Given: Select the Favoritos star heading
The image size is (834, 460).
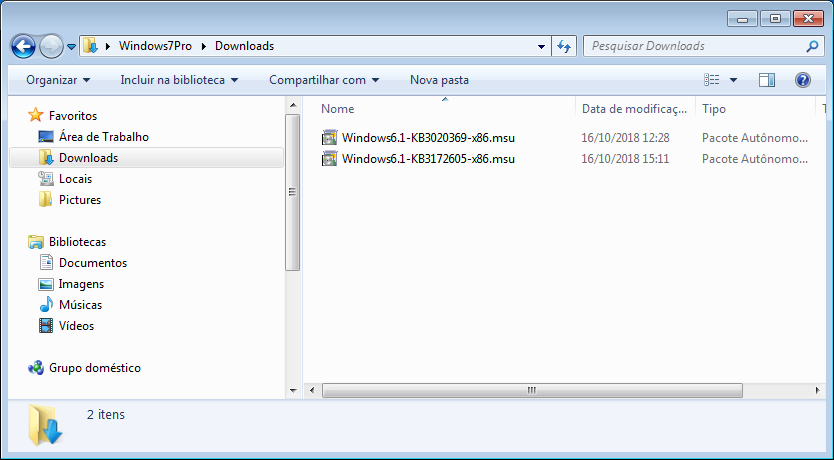Looking at the screenshot, I should click(63, 115).
